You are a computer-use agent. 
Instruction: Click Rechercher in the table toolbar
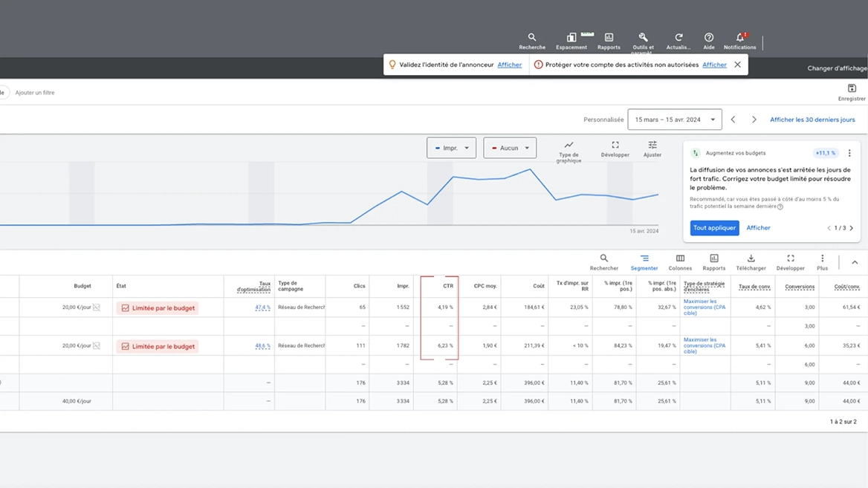[604, 262]
